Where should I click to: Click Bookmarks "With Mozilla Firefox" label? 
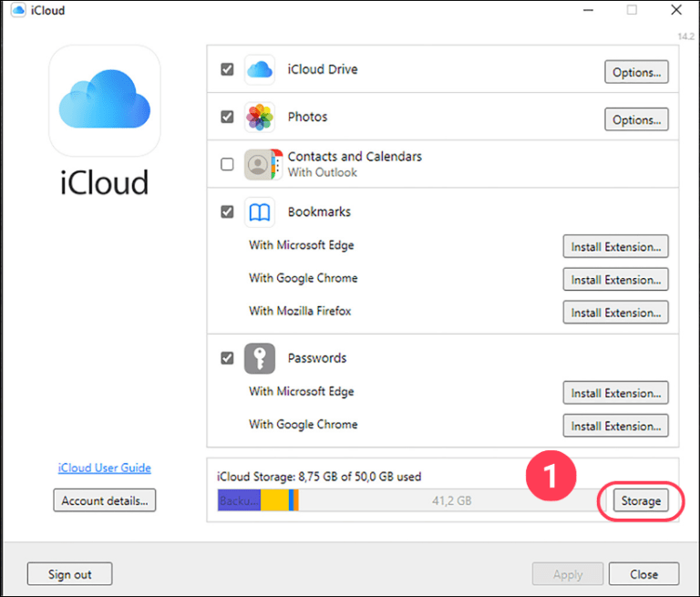tap(300, 311)
